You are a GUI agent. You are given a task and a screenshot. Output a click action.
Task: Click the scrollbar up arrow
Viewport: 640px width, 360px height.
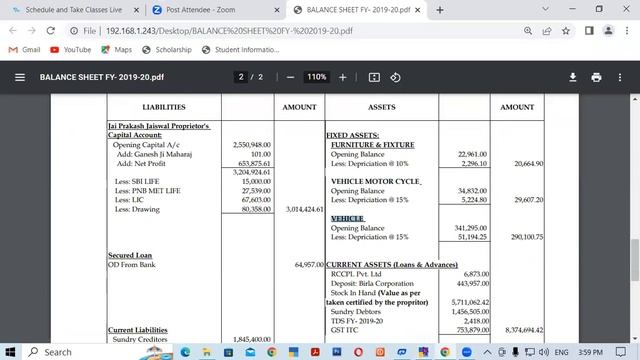pyautogui.click(x=635, y=99)
